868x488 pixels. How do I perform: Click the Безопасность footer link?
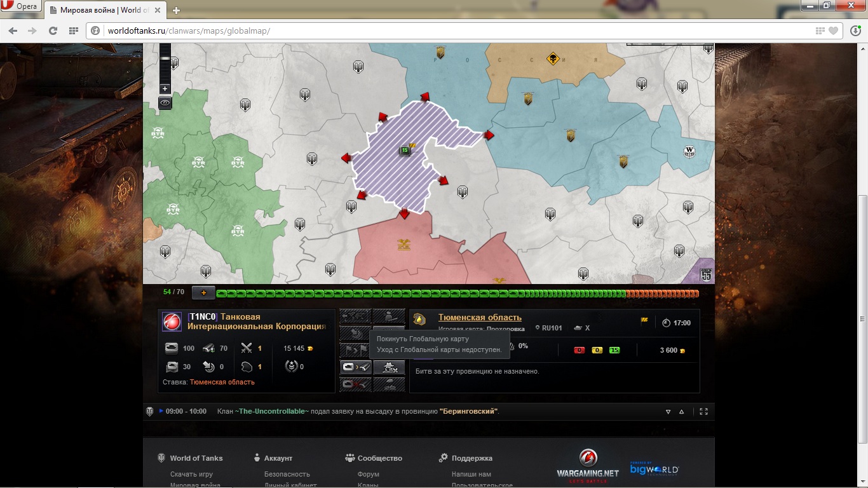[x=287, y=474]
